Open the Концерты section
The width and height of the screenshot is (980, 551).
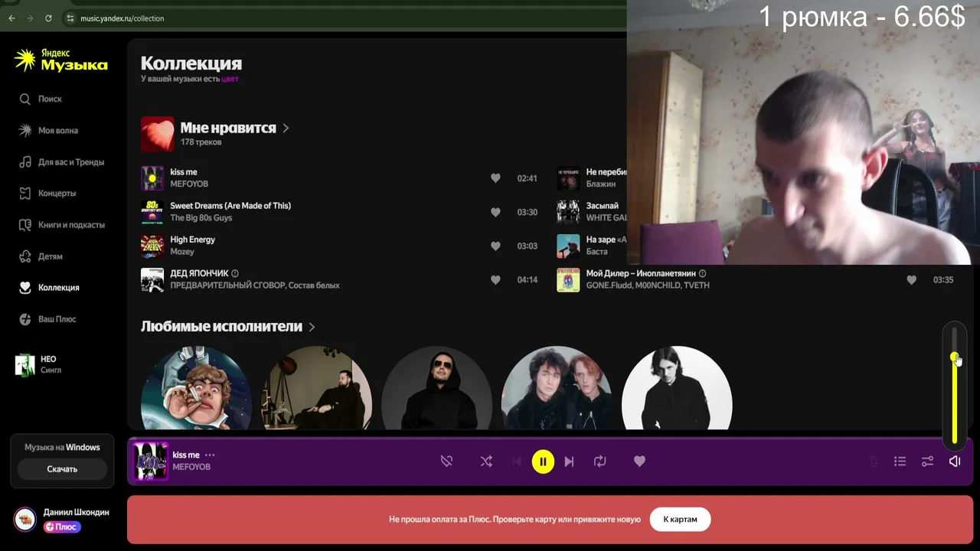[x=57, y=193]
